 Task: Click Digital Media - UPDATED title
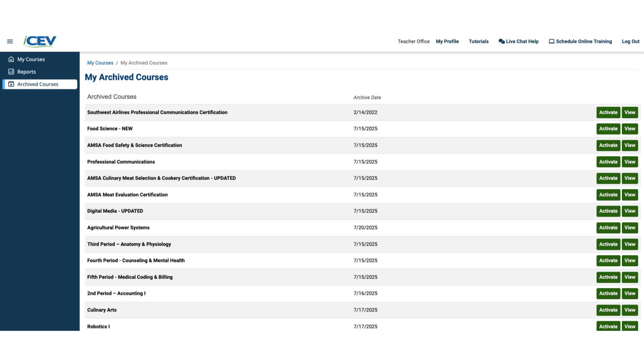pyautogui.click(x=115, y=211)
